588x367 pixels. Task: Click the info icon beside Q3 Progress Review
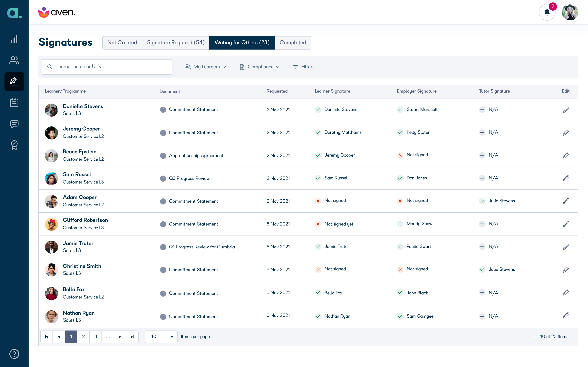pyautogui.click(x=163, y=178)
